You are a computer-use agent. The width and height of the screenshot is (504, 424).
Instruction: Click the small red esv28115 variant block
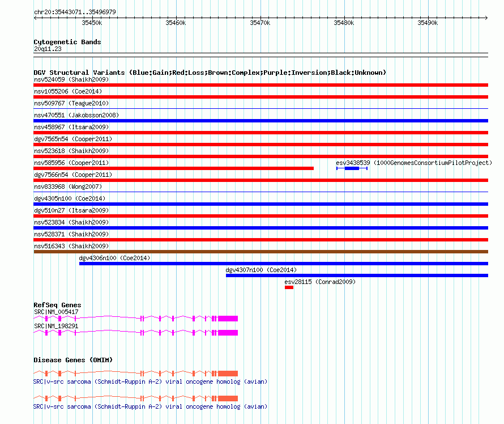click(289, 287)
